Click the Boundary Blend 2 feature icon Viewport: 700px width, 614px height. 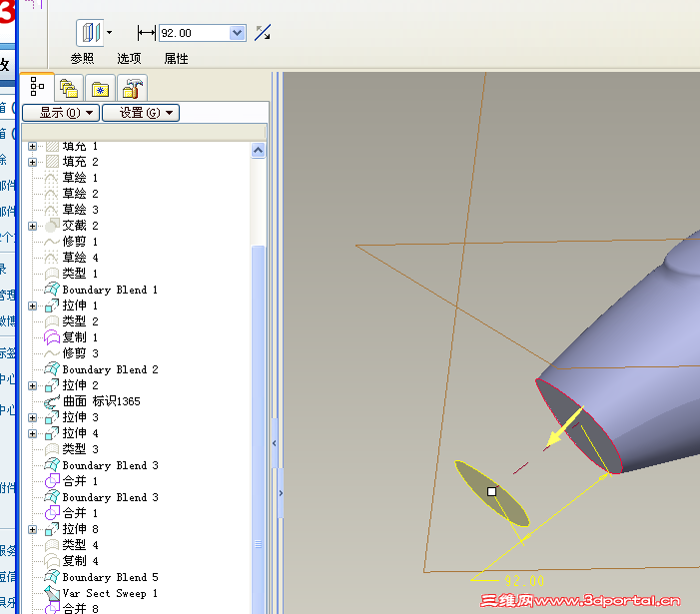(x=52, y=369)
